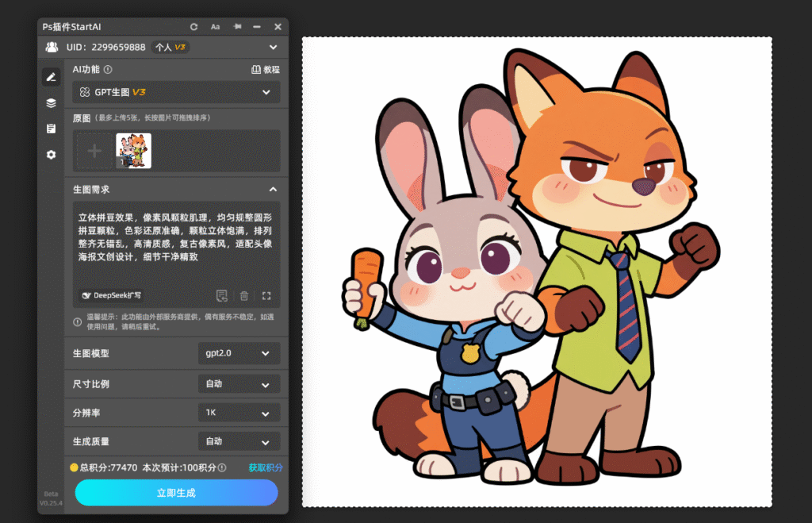Click the UID: 2299659888 text
This screenshot has width=812, height=523.
pos(105,47)
